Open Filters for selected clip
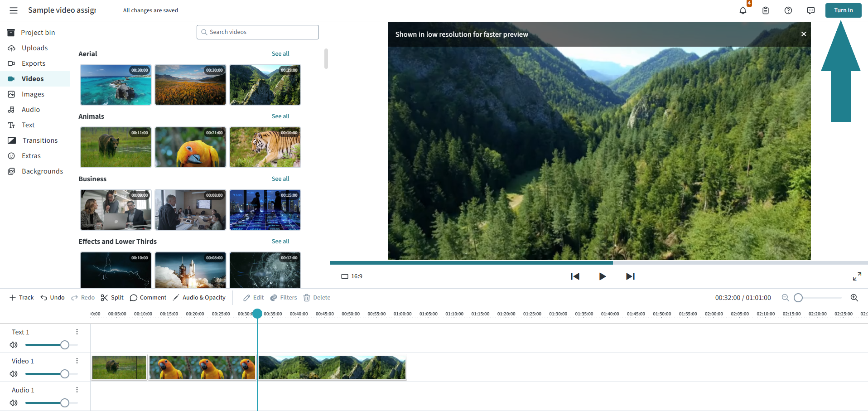Screen dimensions: 868x411 [284, 298]
